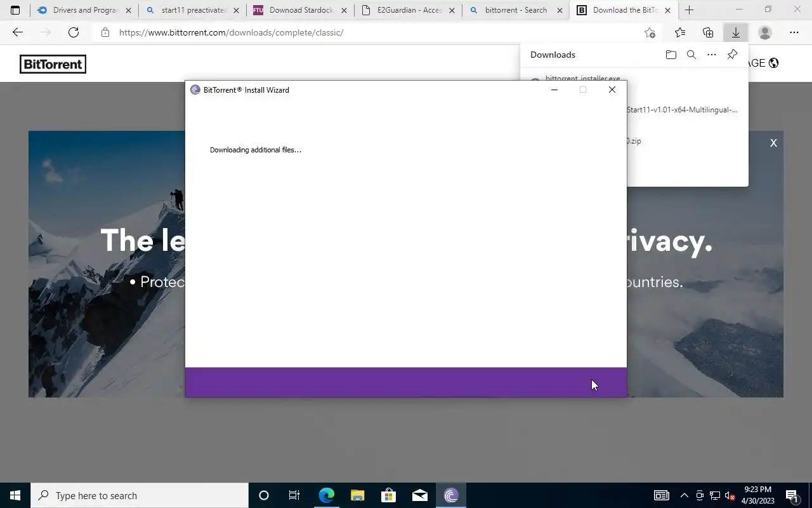Minimize the BitTorrent Install Wizard
The image size is (812, 508).
point(554,90)
